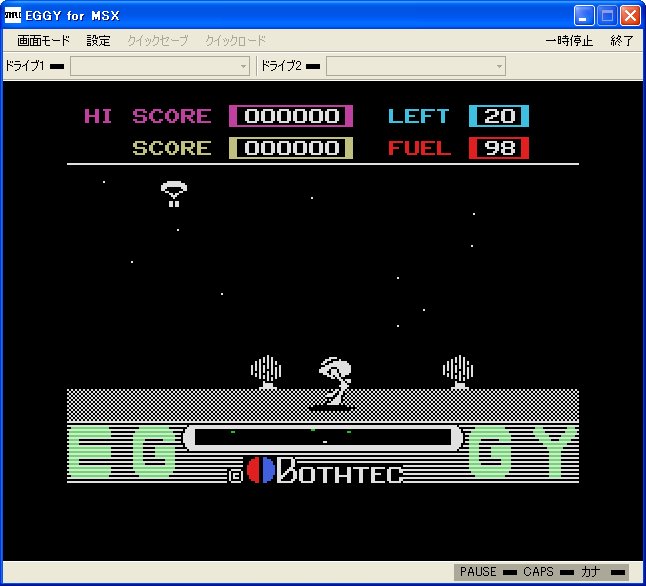Image resolution: width=646 pixels, height=586 pixels.
Task: Click the radar dish right of robot
Action: pyautogui.click(x=458, y=372)
